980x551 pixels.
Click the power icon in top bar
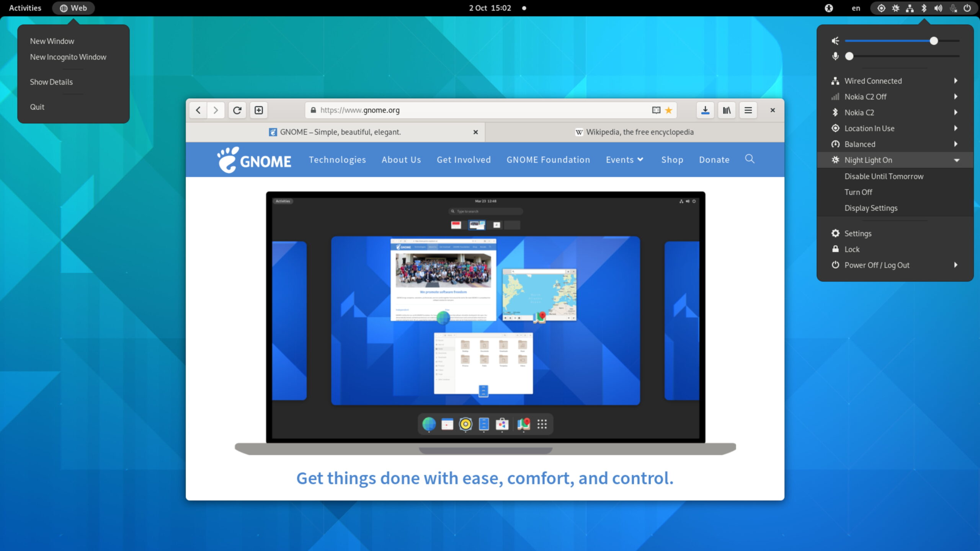coord(967,8)
